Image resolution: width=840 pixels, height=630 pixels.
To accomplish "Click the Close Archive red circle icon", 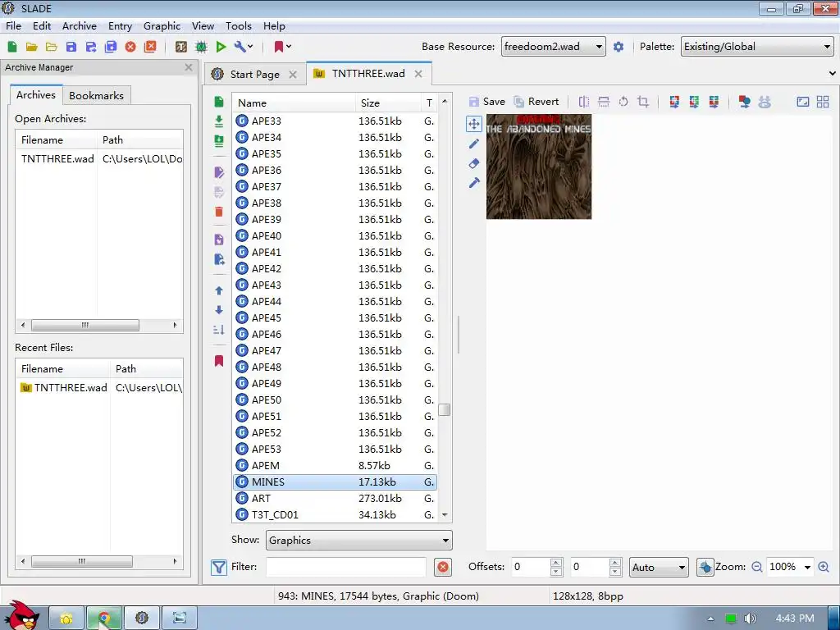I will point(130,47).
